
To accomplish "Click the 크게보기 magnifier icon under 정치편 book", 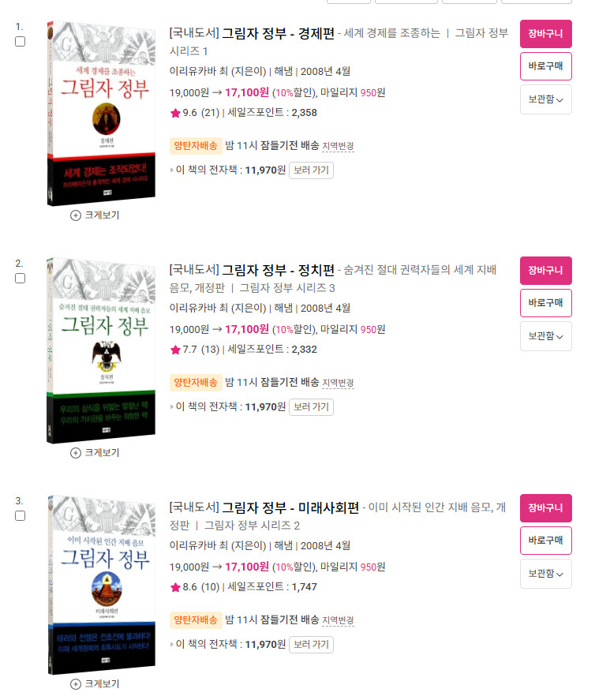I will 76,453.
